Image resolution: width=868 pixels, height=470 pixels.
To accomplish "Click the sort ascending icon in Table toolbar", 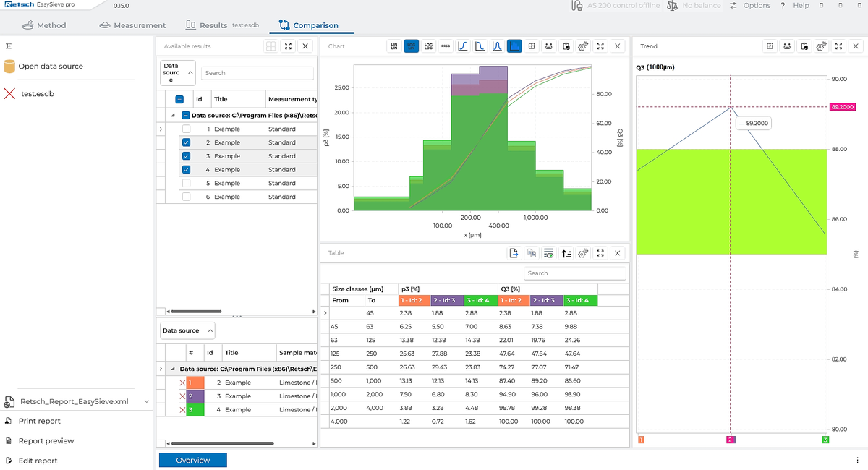I will click(x=566, y=253).
